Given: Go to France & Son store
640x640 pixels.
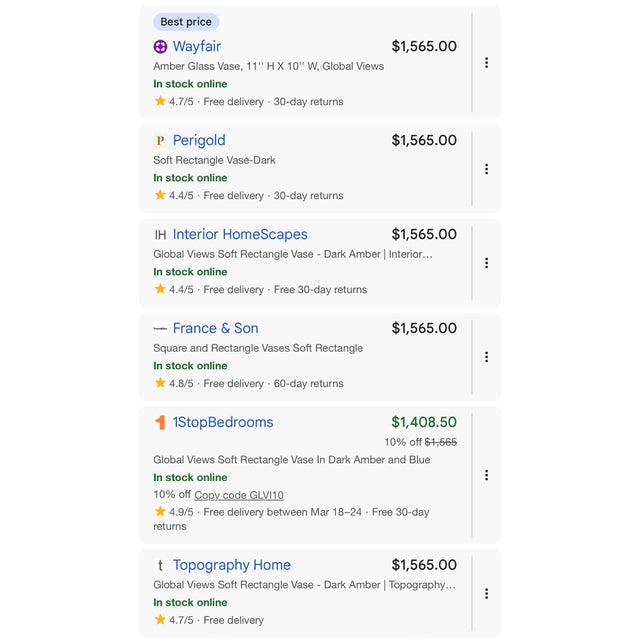Looking at the screenshot, I should click(215, 328).
